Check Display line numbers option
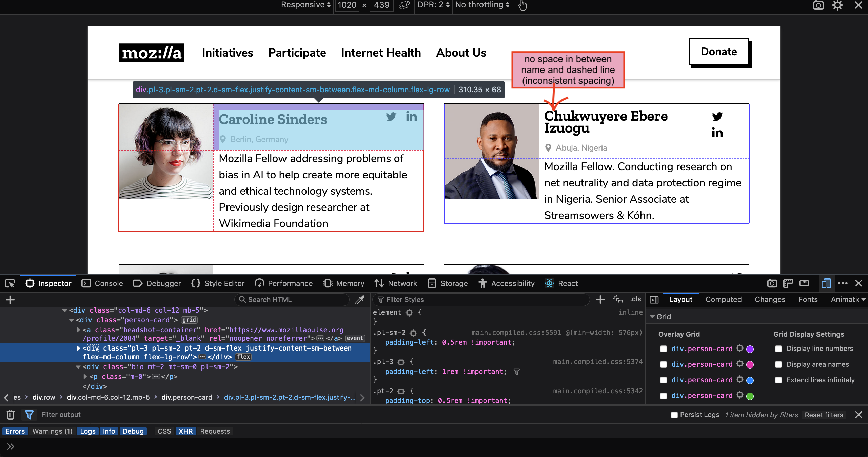The width and height of the screenshot is (868, 457). pos(778,349)
